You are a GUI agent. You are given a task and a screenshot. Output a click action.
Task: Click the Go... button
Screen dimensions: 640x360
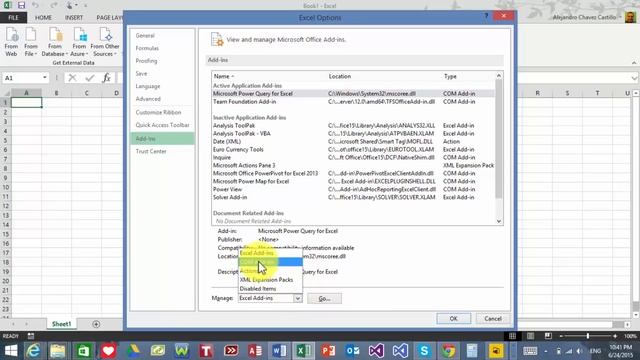click(324, 299)
